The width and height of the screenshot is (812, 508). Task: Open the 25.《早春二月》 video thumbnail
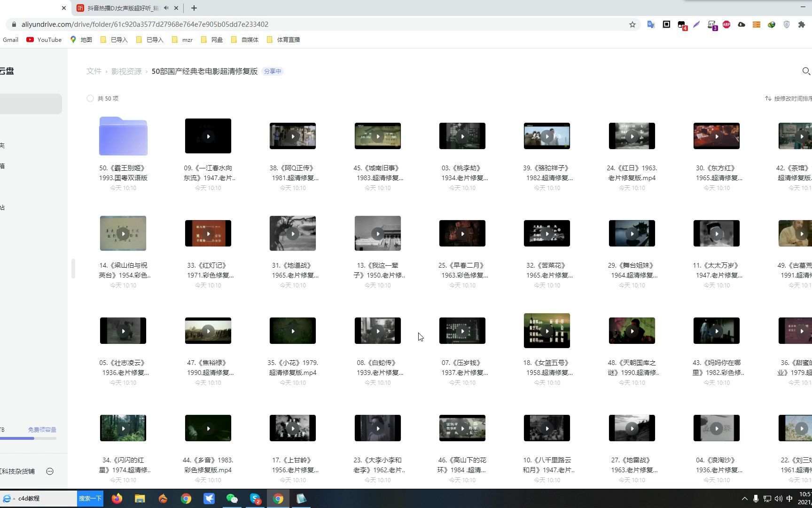tap(462, 233)
